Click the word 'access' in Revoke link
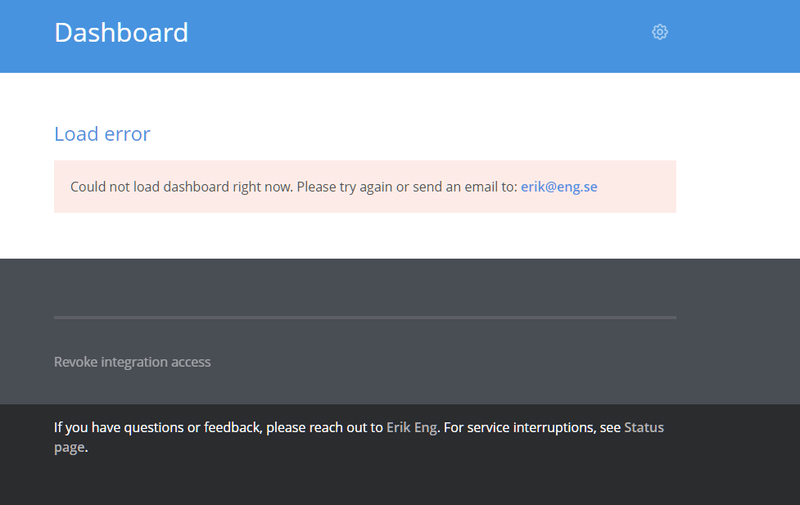 click(188, 362)
